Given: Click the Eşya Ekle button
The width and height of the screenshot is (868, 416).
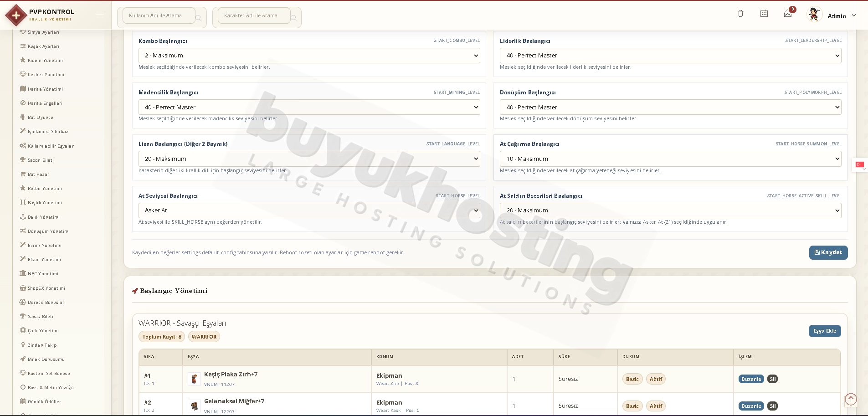Looking at the screenshot, I should tap(825, 331).
